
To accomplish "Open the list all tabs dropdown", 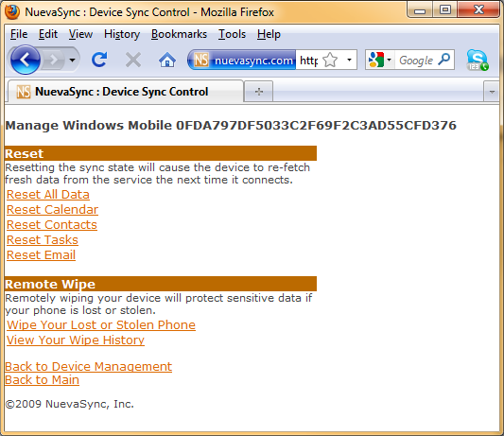I will pos(492,92).
